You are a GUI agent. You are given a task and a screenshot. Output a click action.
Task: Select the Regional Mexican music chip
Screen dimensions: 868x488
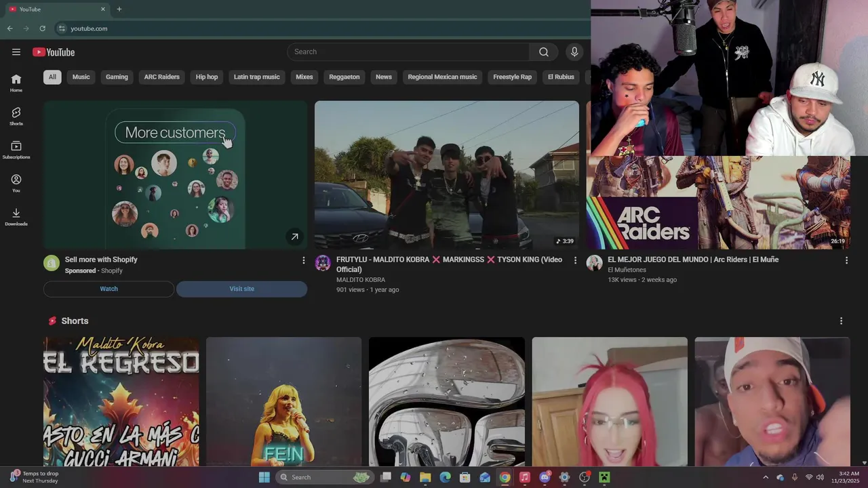443,77
